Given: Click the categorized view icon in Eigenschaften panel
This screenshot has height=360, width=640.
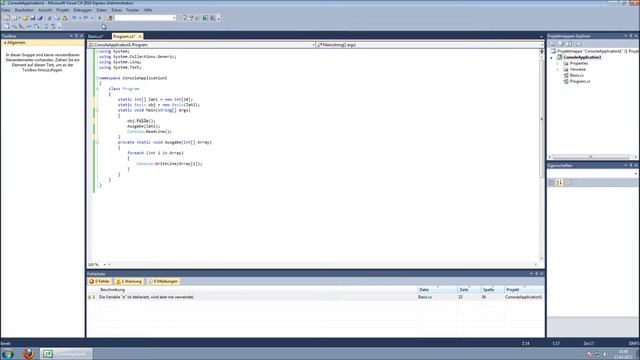Looking at the screenshot, I should click(x=551, y=182).
